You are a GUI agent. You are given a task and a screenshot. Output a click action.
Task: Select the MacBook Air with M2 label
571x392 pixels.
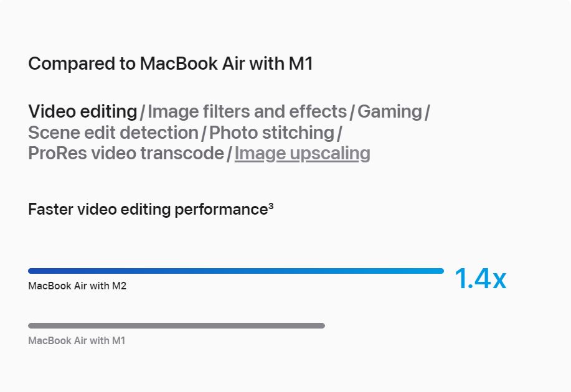(77, 286)
